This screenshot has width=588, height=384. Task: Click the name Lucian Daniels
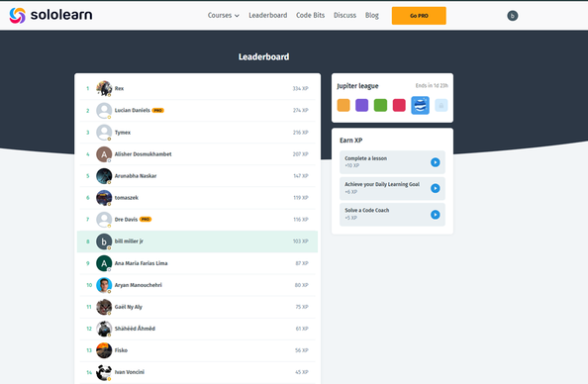point(132,110)
